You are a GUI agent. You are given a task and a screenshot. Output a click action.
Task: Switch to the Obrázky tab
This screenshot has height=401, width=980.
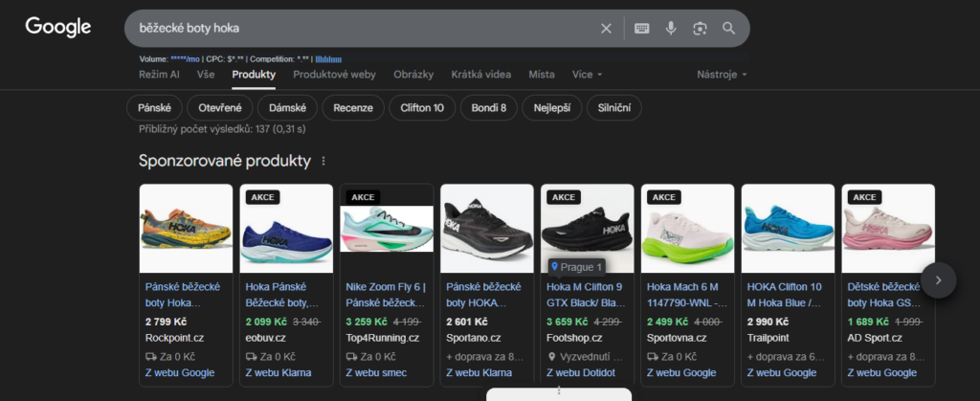point(413,75)
